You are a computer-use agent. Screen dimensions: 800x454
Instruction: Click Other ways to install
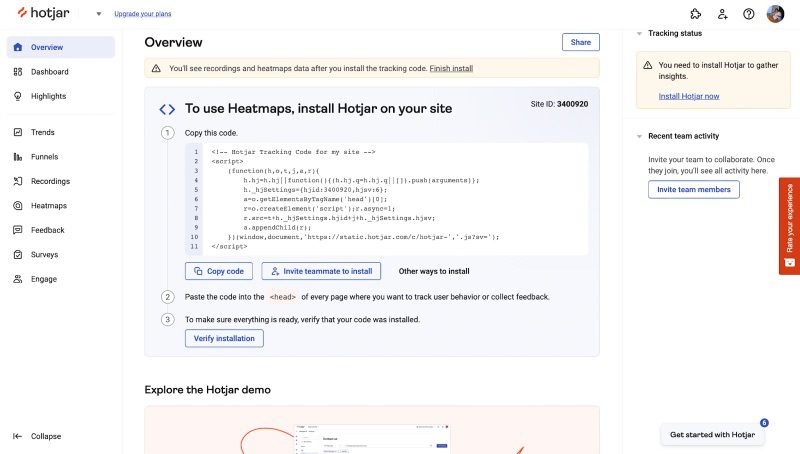click(x=434, y=271)
